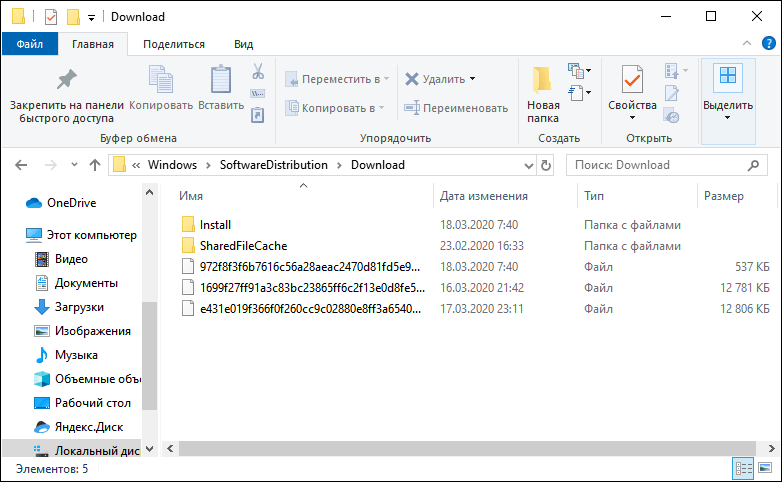
Task: Click navigation pane vertical scrollbar
Action: (149, 356)
